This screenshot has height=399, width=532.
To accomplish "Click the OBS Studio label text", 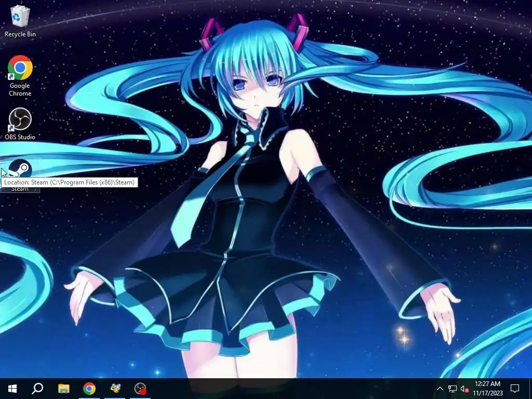I will [x=20, y=137].
